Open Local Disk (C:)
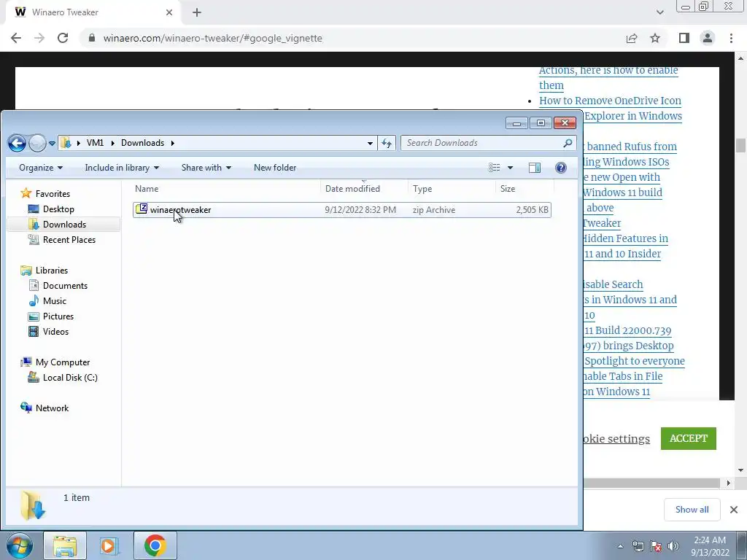747x560 pixels. click(x=70, y=378)
